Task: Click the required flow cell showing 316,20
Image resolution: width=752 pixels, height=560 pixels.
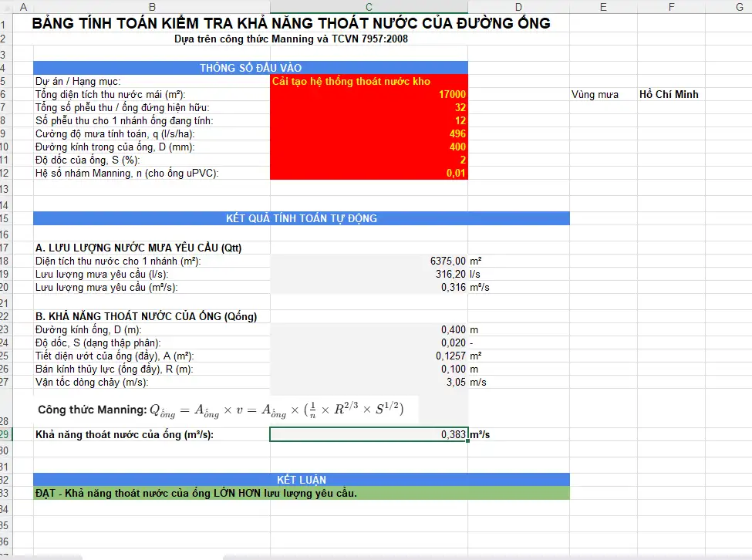Action: click(369, 274)
